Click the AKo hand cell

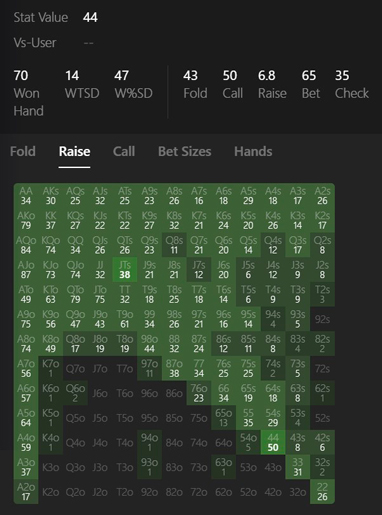pos(26,220)
